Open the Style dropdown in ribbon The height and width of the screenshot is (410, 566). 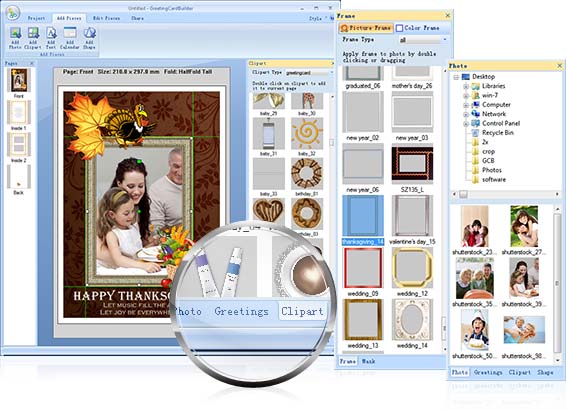point(317,18)
